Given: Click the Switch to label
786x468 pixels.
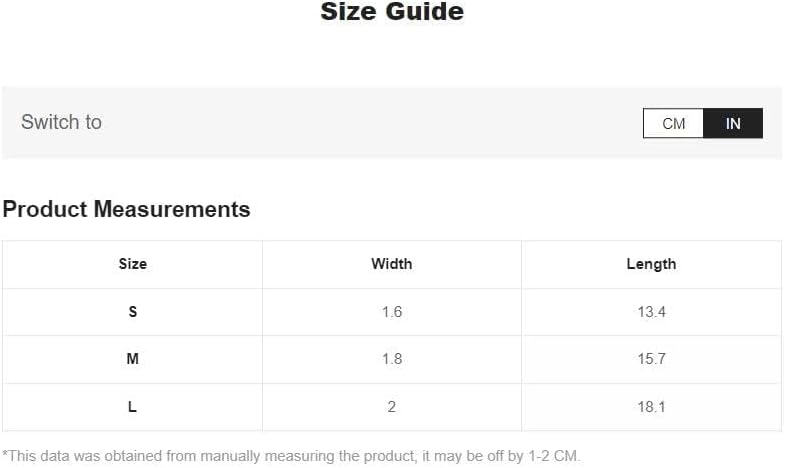Looking at the screenshot, I should [x=61, y=122].
